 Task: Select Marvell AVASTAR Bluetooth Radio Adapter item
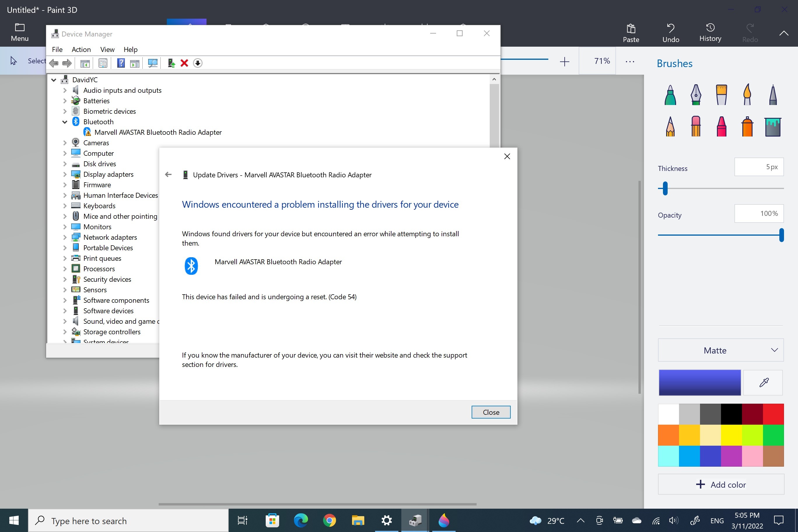[158, 132]
